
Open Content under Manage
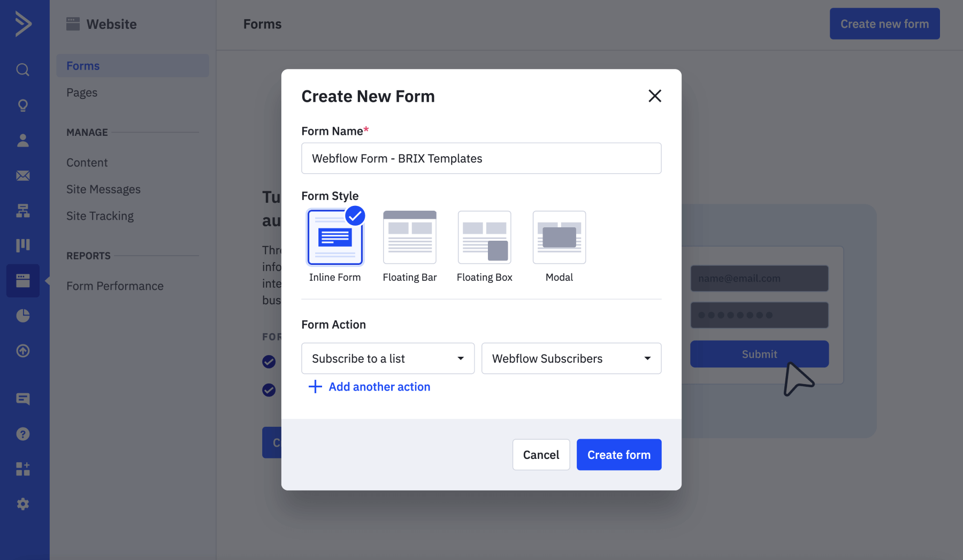tap(87, 163)
